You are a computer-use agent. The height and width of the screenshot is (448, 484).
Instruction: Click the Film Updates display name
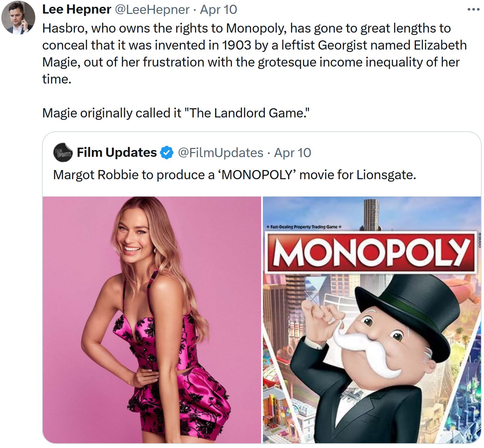pyautogui.click(x=117, y=153)
